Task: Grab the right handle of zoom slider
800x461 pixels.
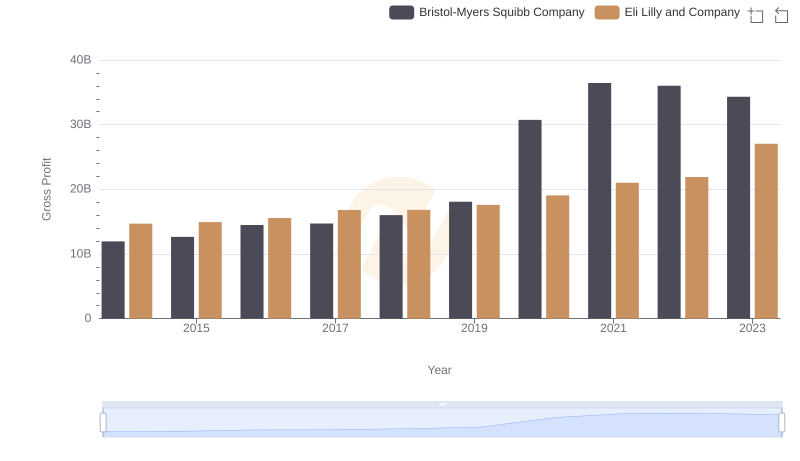Action: click(x=782, y=423)
